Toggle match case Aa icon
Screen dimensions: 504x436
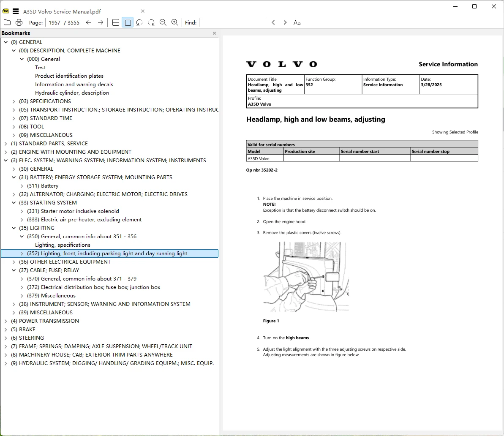pos(297,22)
